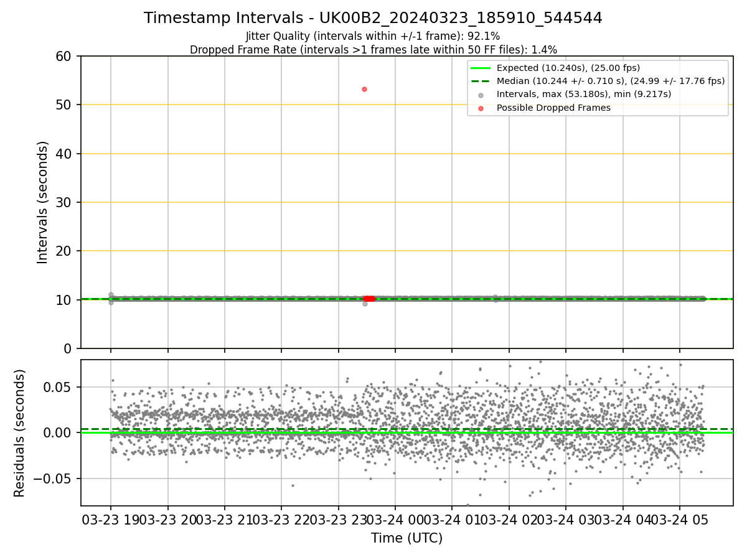The height and width of the screenshot is (560, 747).
Task: Click the x-axis tick label '03-23 19'
Action: (x=111, y=520)
